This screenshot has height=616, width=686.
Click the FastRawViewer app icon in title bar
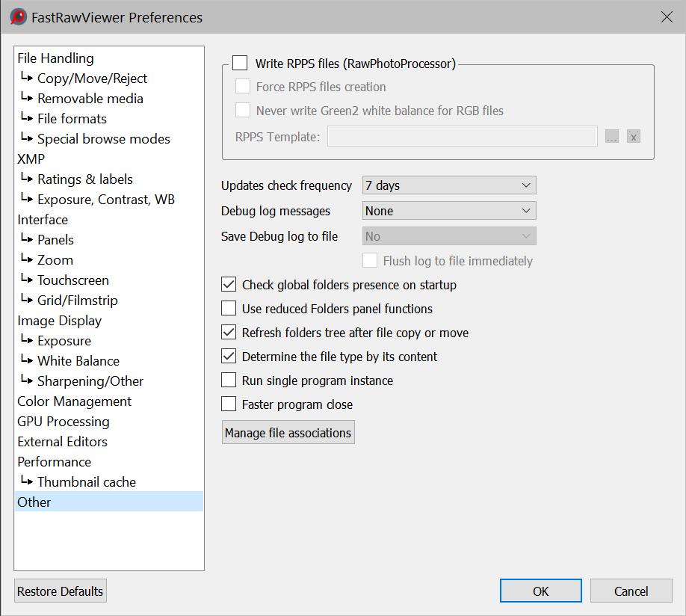click(18, 17)
